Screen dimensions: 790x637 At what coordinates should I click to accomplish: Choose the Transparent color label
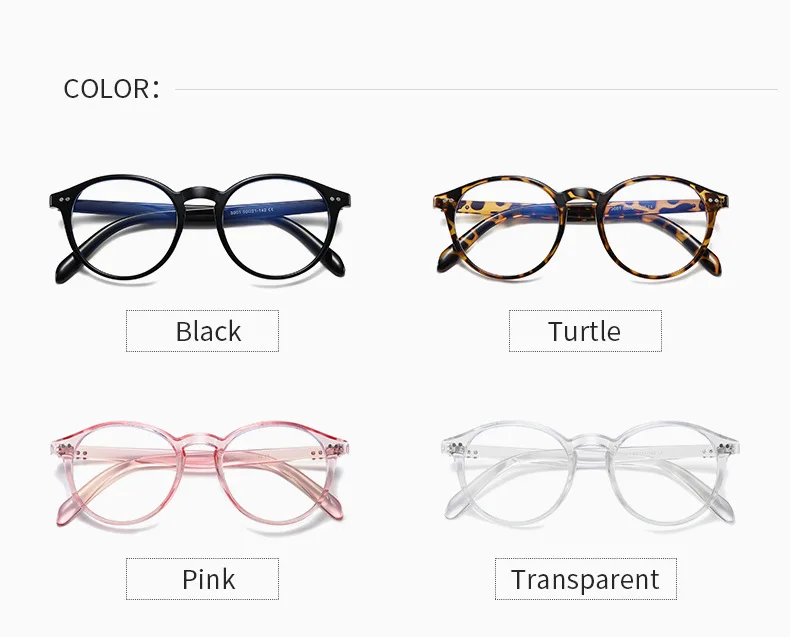click(585, 579)
